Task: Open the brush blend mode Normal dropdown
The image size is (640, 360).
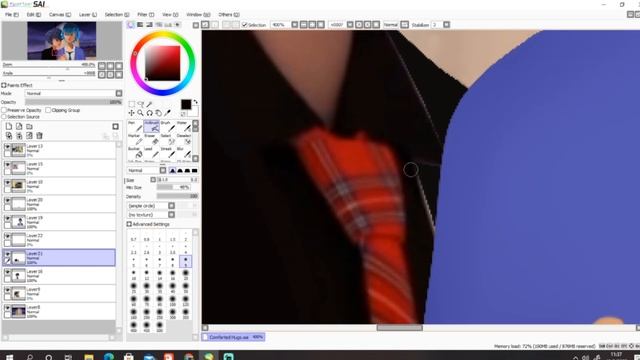Action: pos(147,170)
